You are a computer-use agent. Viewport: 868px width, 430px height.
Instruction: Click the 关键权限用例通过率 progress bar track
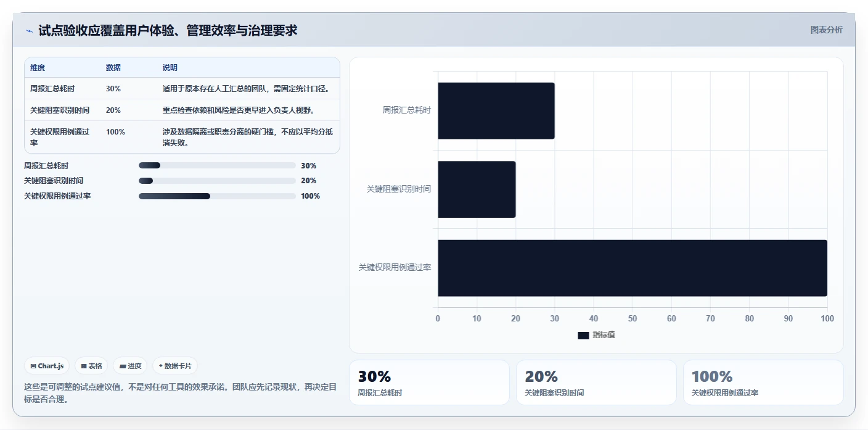(x=217, y=196)
